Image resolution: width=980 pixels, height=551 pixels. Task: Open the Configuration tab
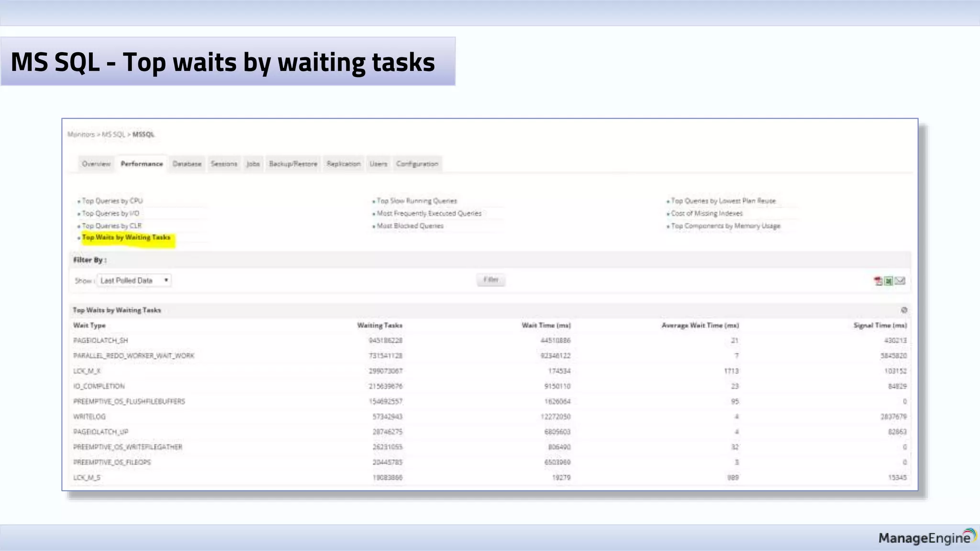point(417,164)
